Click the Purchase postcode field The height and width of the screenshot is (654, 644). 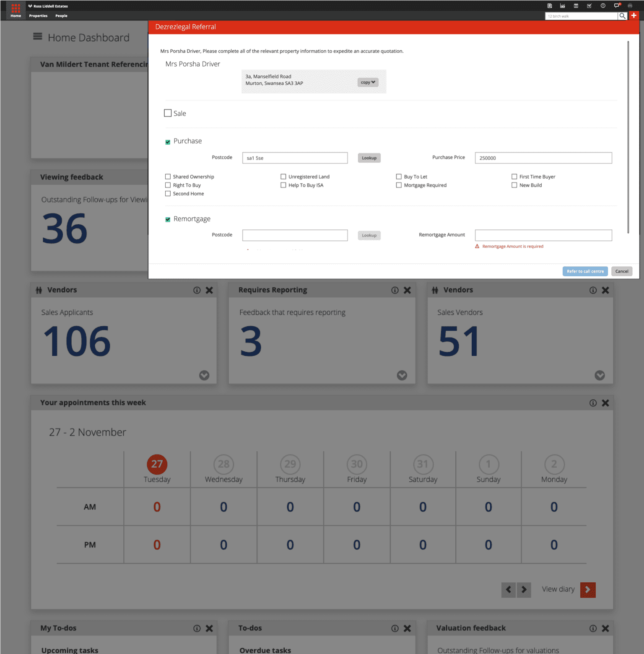[295, 158]
